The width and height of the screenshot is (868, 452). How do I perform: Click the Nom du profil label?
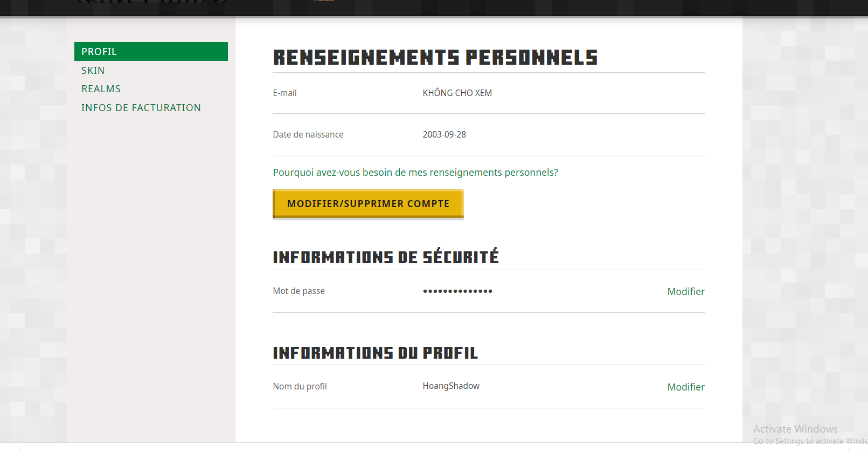[x=300, y=386]
